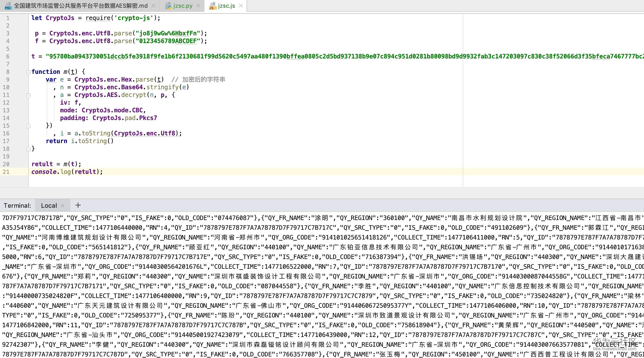
Task: Close the jzsc.py editor tab
Action: [198, 5]
